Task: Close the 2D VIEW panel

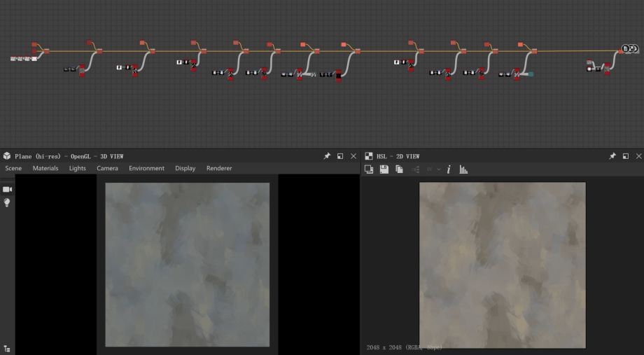Action: [x=638, y=156]
